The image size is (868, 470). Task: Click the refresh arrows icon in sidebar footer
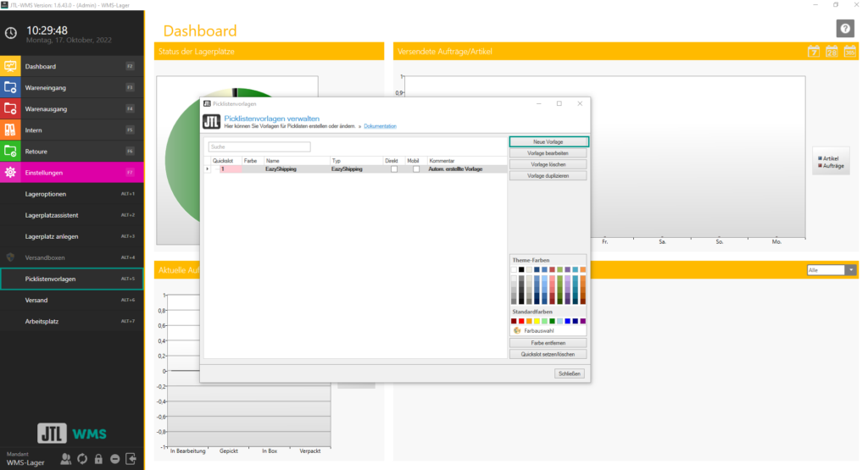coord(82,459)
